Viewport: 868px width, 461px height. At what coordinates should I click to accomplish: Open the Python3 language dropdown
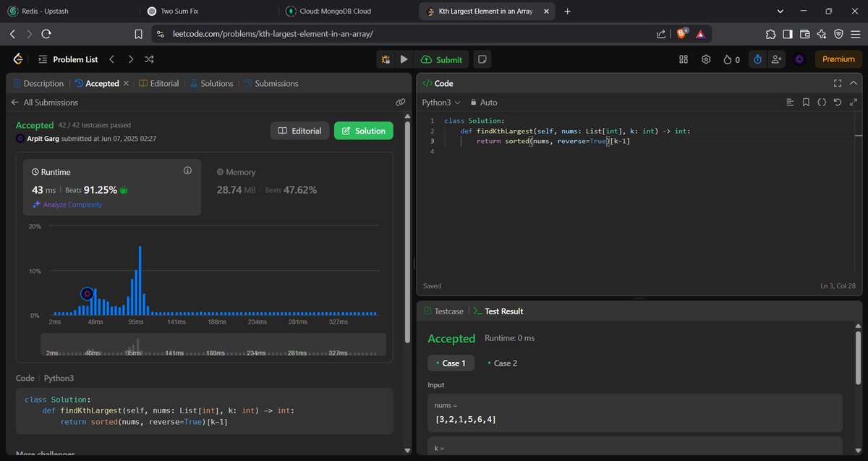[441, 103]
